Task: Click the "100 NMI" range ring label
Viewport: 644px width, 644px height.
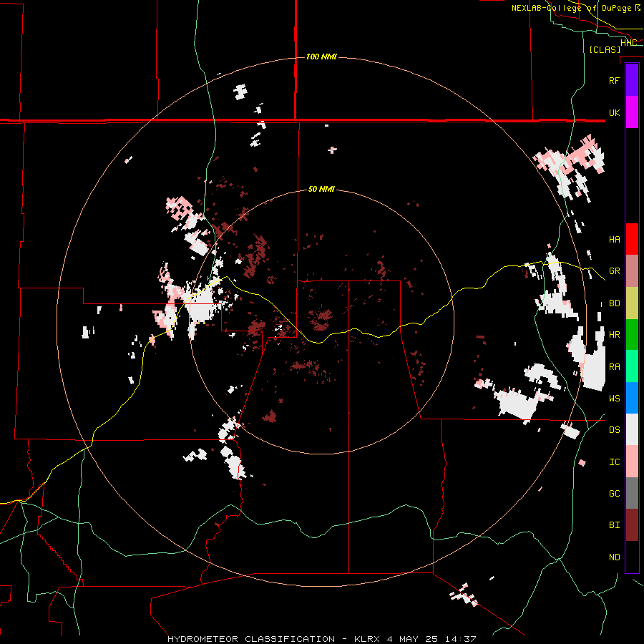Action: tap(321, 57)
